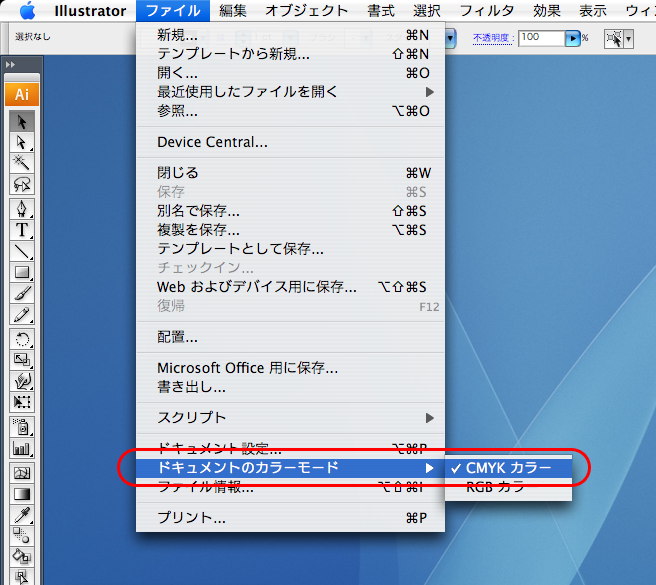Open the Apple menu
Viewport: 656px width, 585px height.
point(27,10)
